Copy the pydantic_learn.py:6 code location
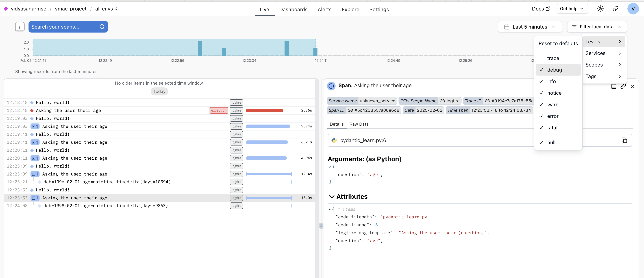The height and width of the screenshot is (278, 644). point(624,140)
